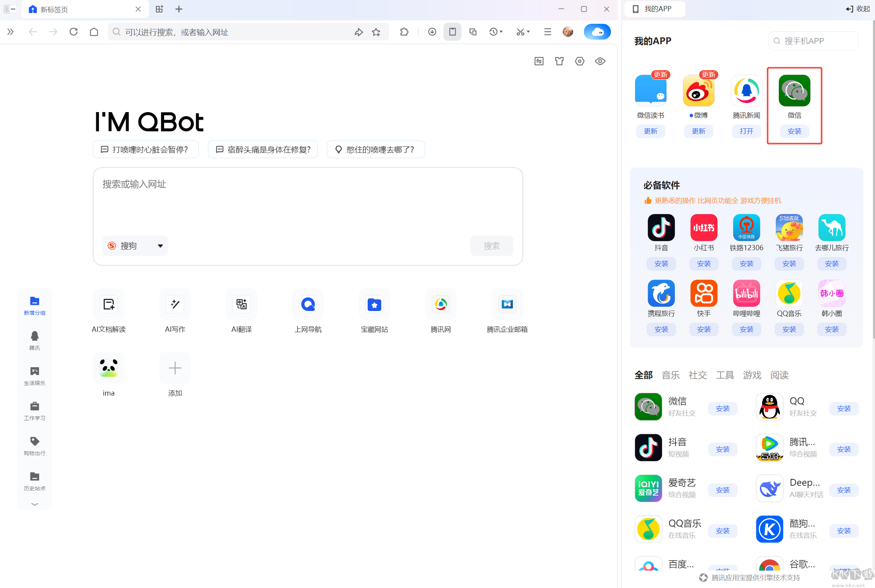Open 历史站点 in the left sidebar

[34, 480]
